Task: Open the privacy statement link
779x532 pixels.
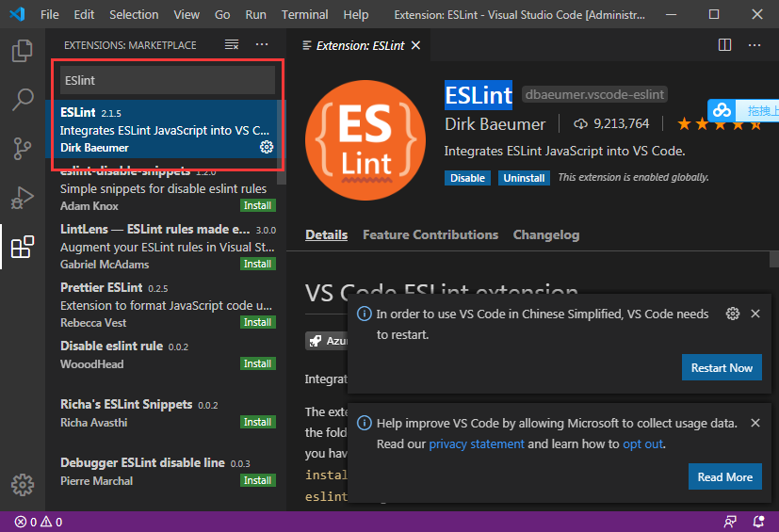Action: [x=477, y=443]
